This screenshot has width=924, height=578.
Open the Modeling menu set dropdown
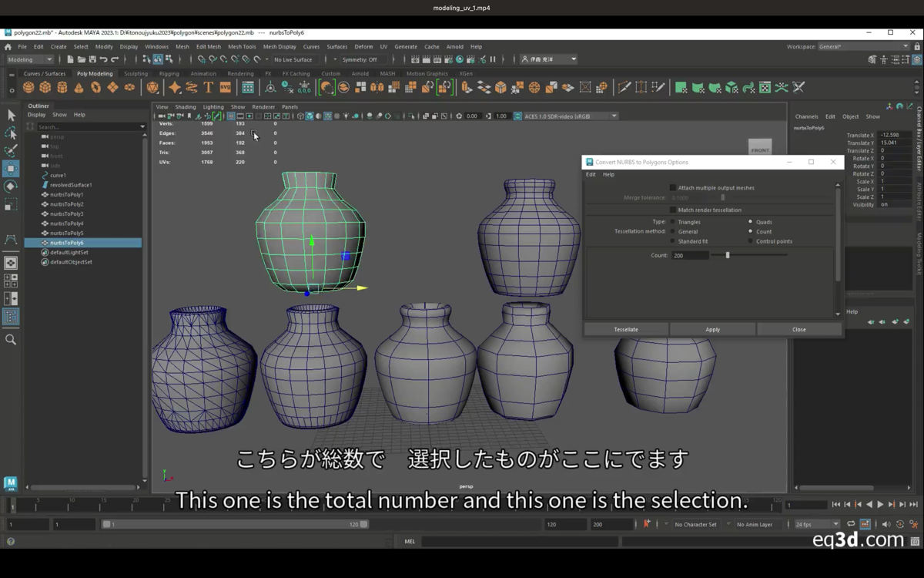pyautogui.click(x=31, y=59)
